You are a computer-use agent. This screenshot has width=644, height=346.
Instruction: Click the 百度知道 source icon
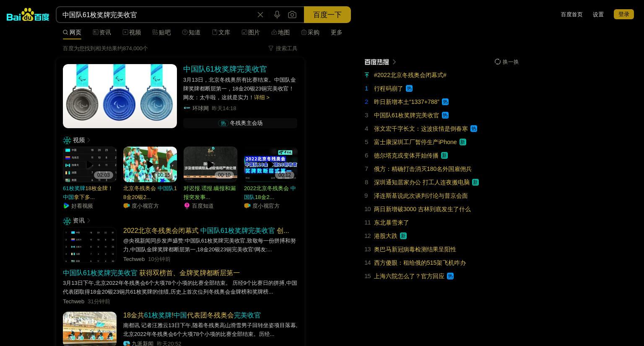point(187,206)
